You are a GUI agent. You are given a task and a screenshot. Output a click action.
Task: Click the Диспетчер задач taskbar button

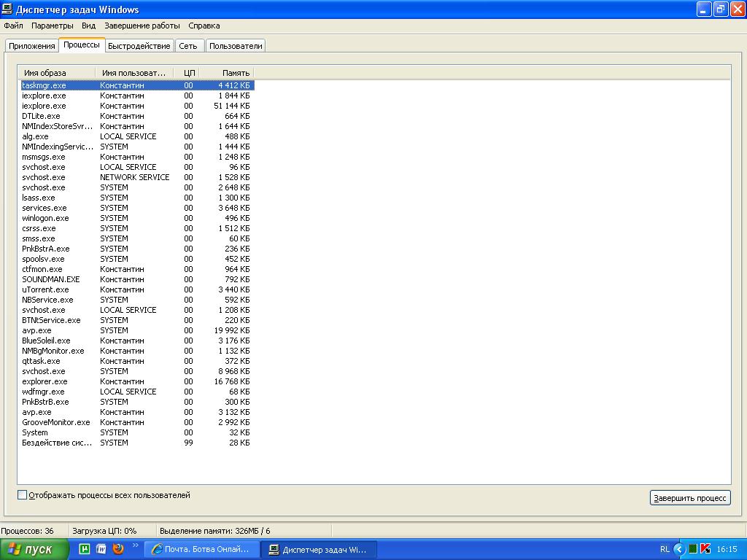tap(320, 550)
